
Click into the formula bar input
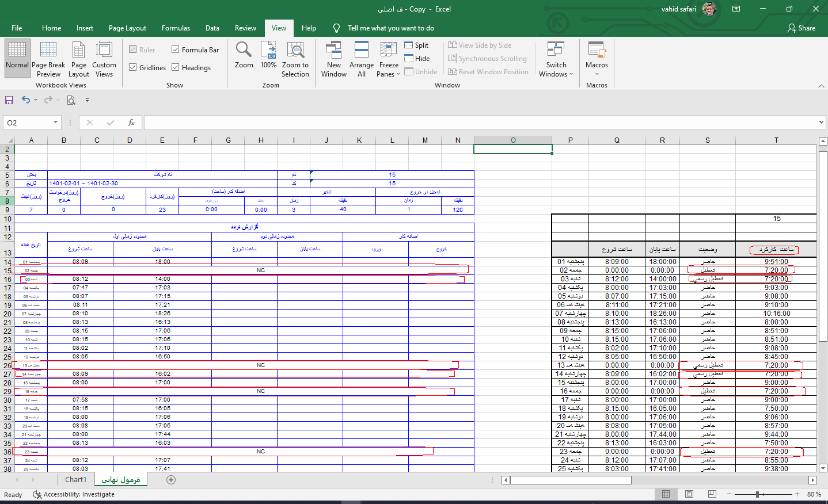481,123
